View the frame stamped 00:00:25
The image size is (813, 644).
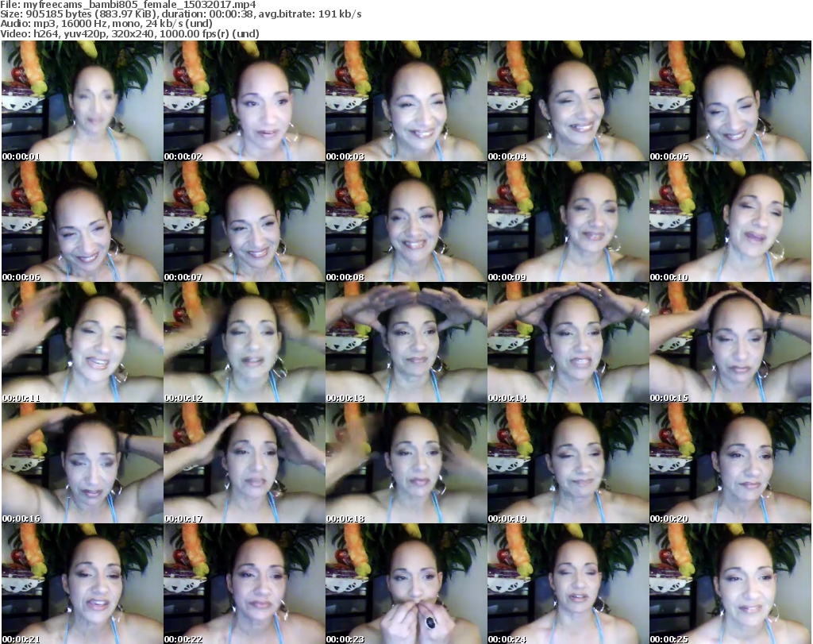[x=730, y=584]
